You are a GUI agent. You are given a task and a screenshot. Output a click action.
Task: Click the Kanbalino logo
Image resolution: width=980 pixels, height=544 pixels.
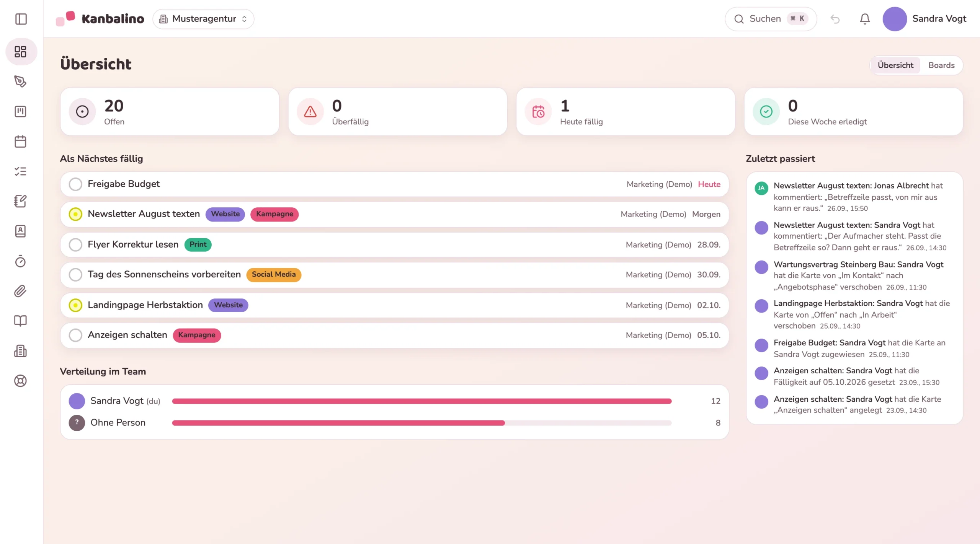100,19
